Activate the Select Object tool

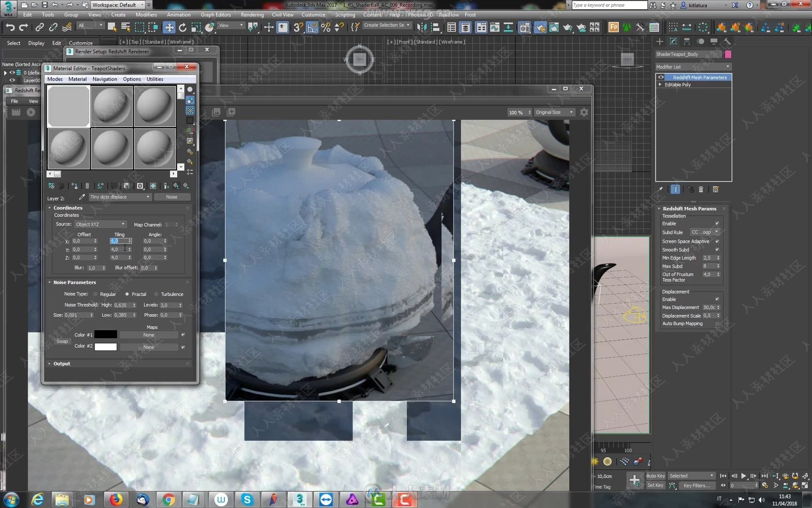tap(112, 27)
